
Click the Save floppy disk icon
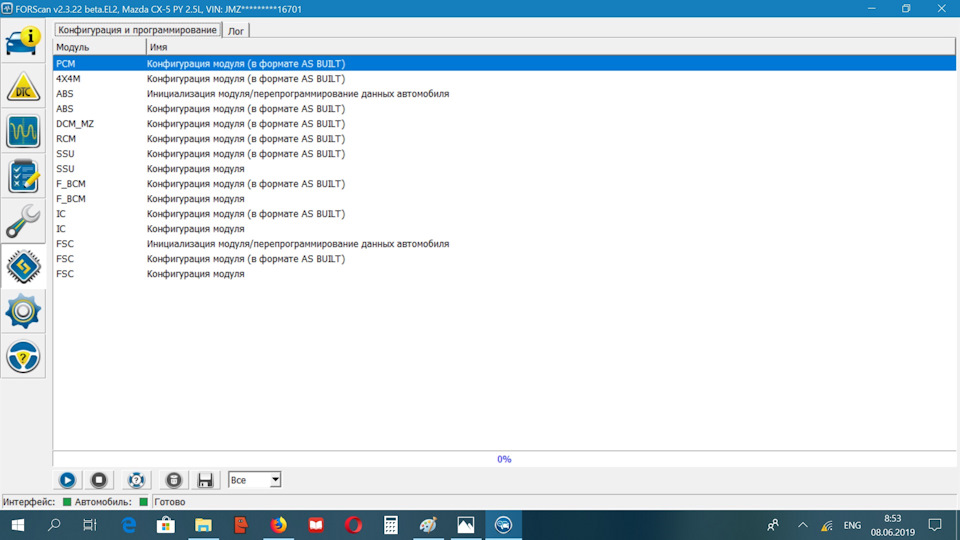pyautogui.click(x=205, y=480)
